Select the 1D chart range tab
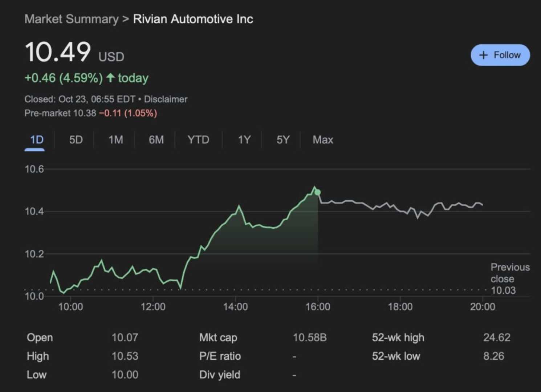The image size is (541, 392). 36,140
